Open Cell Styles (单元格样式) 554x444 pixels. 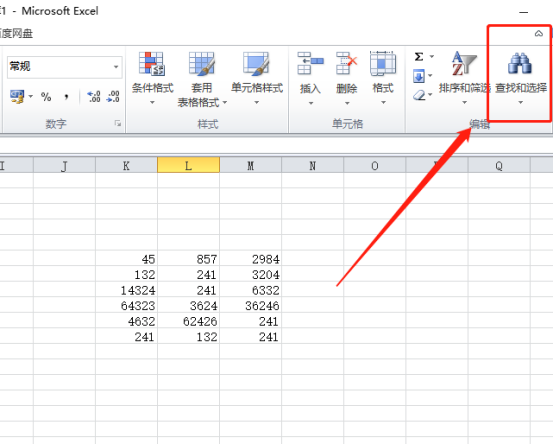tap(257, 78)
